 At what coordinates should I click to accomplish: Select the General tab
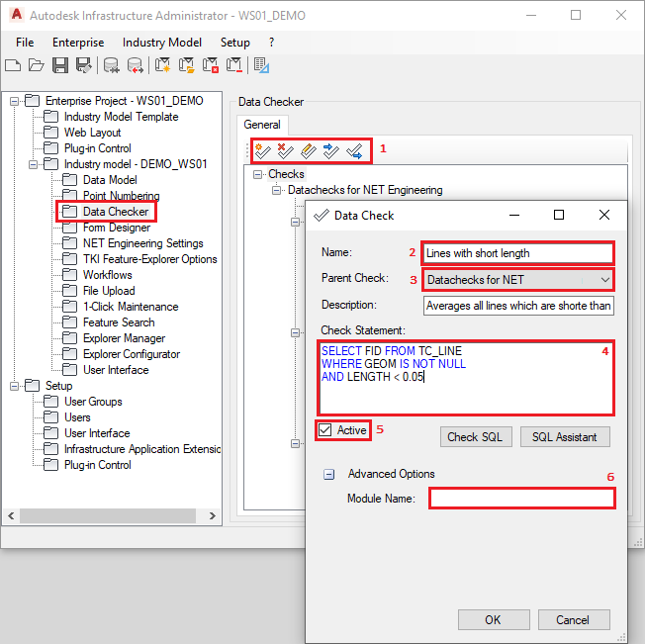coord(262,125)
